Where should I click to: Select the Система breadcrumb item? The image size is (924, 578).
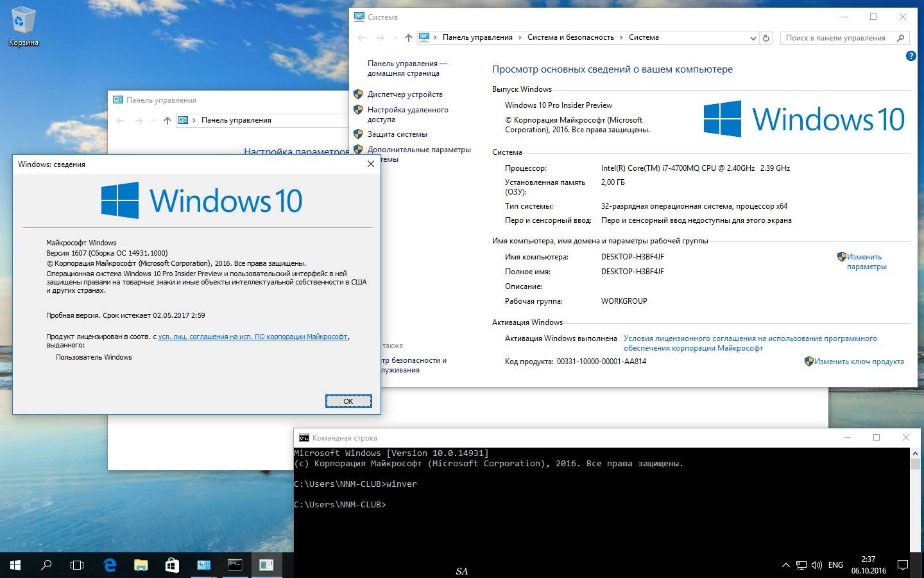[x=644, y=37]
